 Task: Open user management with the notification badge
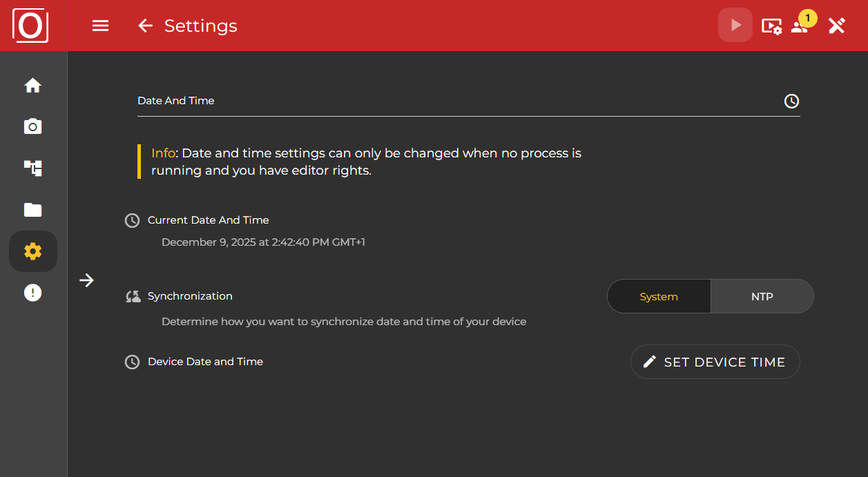(800, 26)
